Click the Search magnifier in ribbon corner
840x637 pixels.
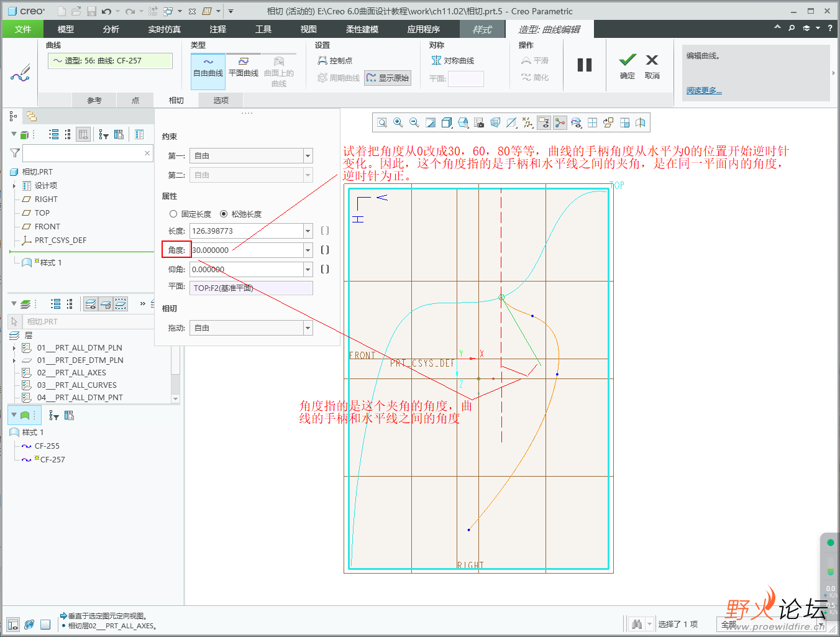coord(792,28)
